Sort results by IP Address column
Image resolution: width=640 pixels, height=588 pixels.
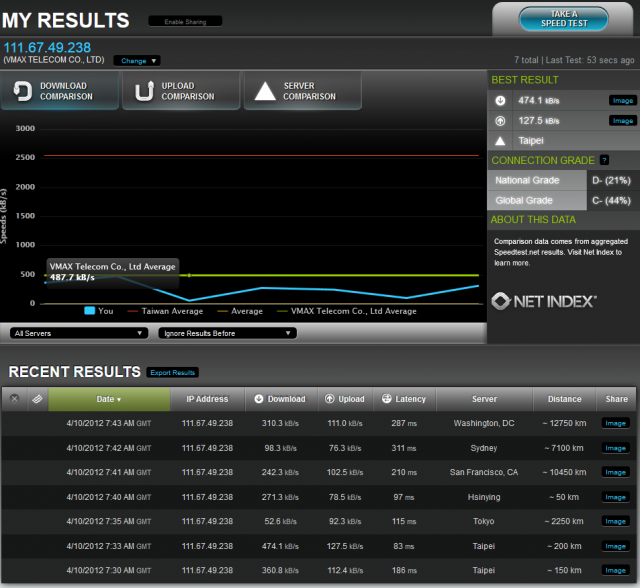point(207,399)
